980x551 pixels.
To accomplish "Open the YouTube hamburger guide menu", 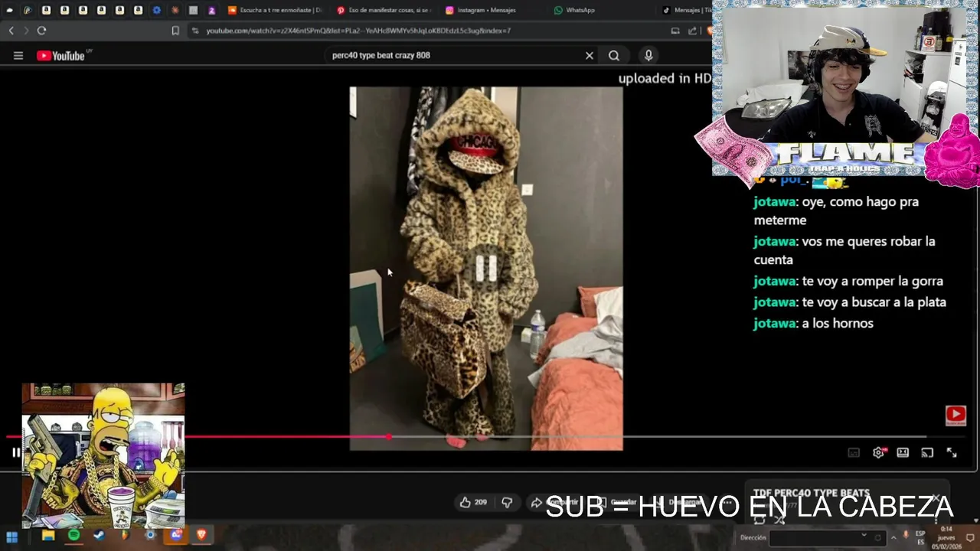I will (18, 55).
